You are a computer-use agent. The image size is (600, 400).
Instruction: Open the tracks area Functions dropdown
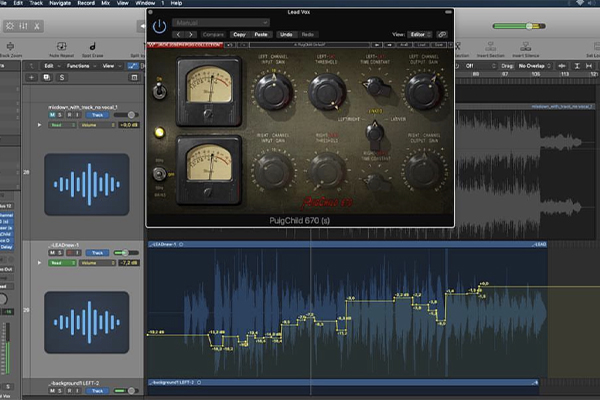pyautogui.click(x=81, y=66)
